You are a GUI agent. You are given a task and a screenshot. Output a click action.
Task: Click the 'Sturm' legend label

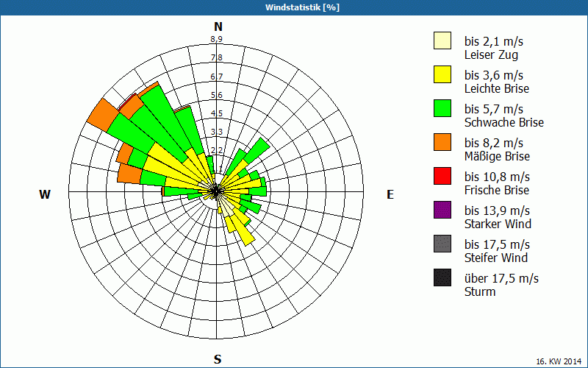coord(480,291)
